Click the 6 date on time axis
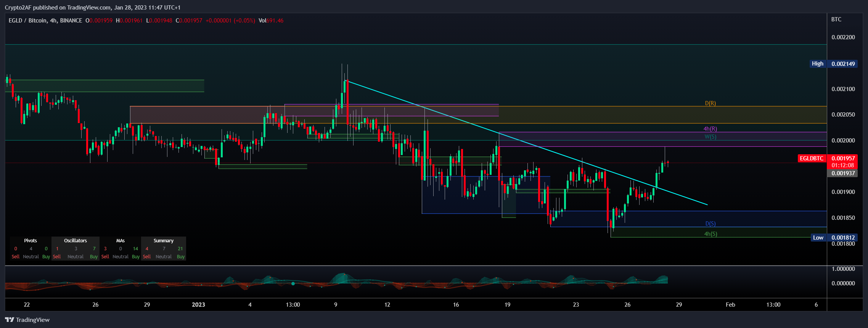Screen dimensions: 868x328 coord(816,304)
